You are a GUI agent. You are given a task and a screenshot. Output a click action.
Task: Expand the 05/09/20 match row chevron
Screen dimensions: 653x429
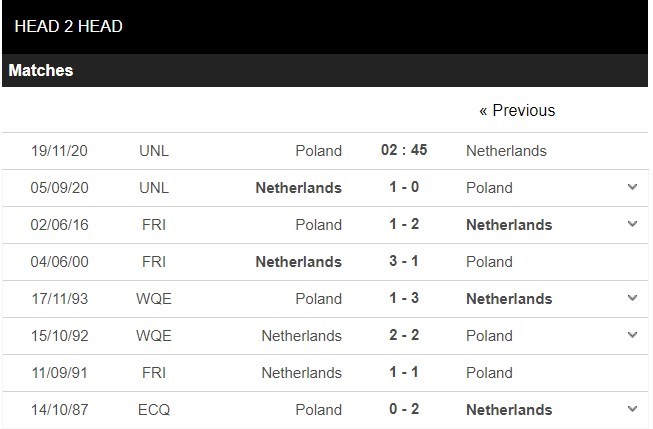click(632, 187)
